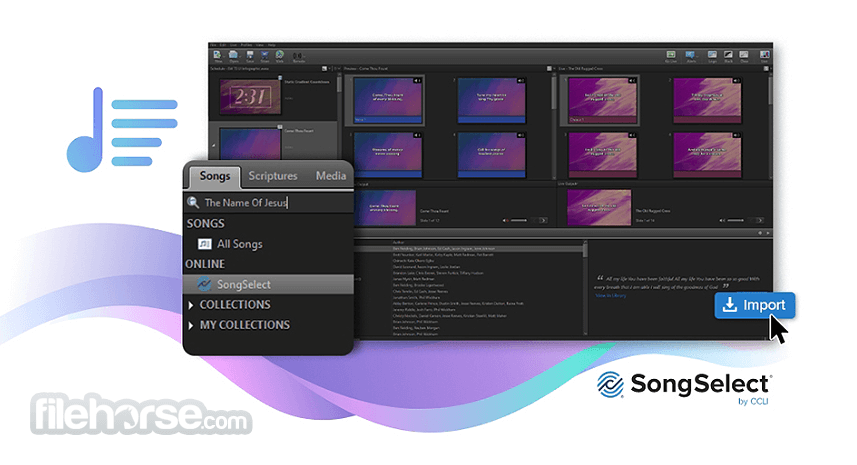Click the settings gear icon above the lyrics preview

tap(760, 233)
